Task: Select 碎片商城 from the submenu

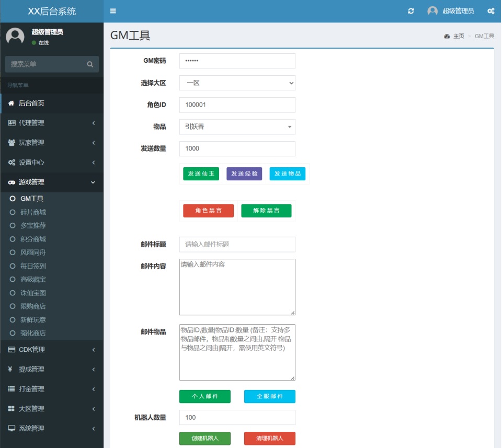Action: 34,212
